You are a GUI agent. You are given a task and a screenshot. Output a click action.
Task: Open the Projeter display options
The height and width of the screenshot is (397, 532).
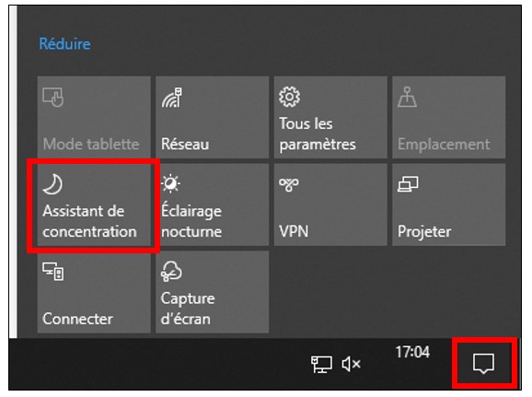449,204
